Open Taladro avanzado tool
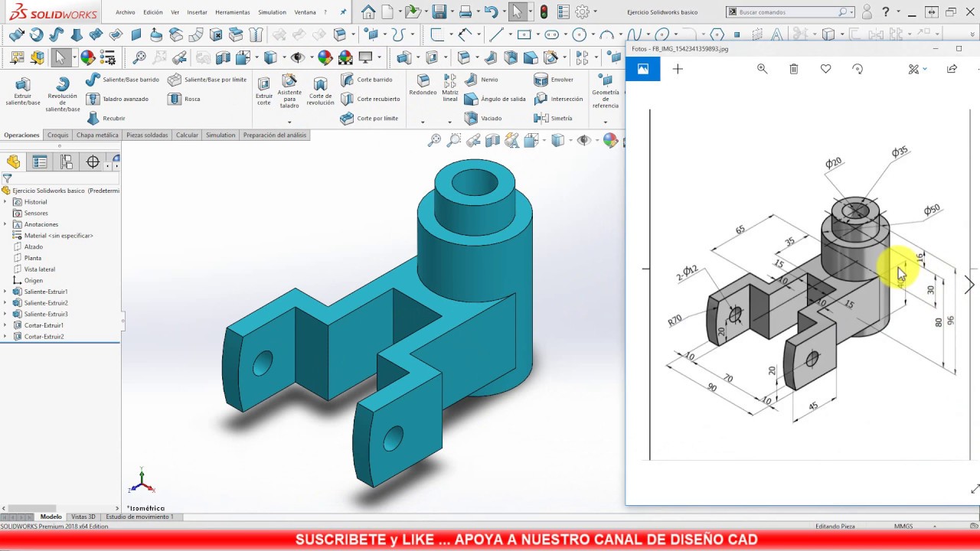Screen dimensions: 980x551 [117, 99]
